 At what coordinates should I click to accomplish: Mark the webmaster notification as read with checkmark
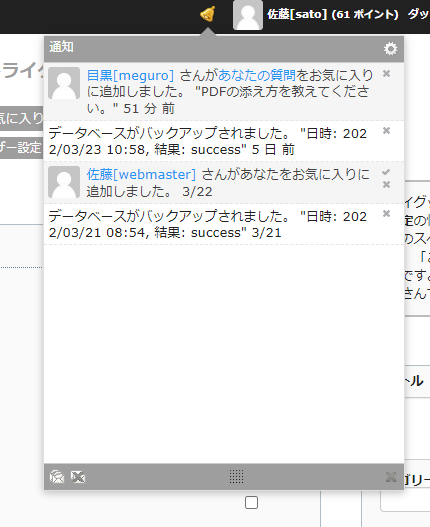[386, 172]
